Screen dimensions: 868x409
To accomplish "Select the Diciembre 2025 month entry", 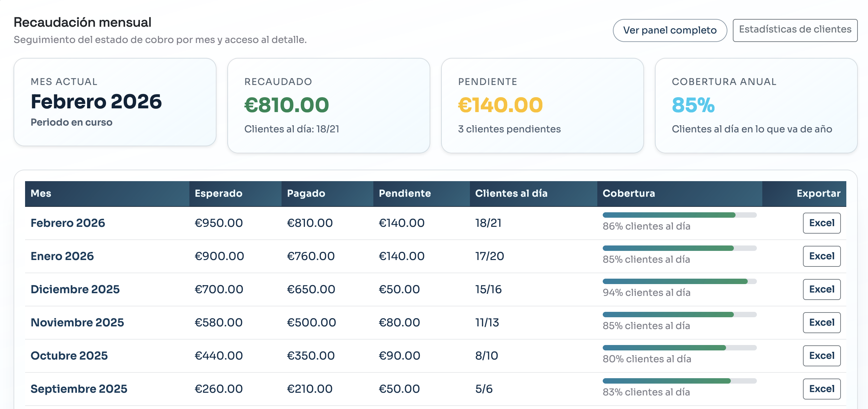I will 75,289.
